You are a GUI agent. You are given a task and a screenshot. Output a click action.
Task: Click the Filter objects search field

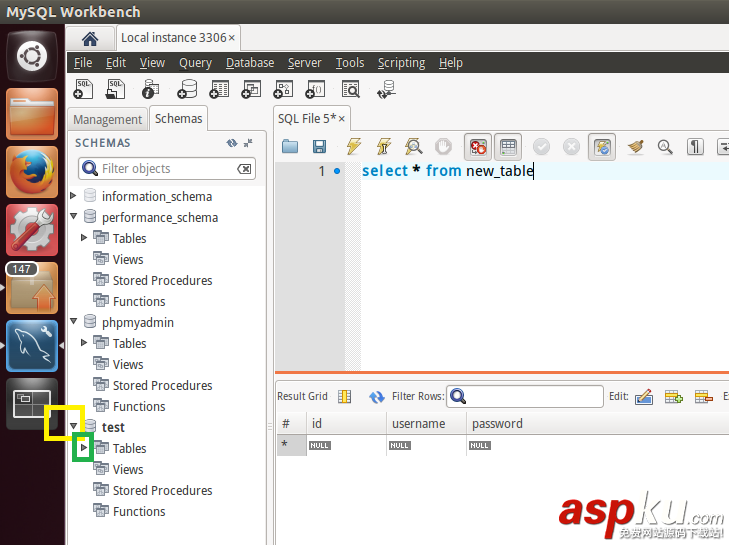pyautogui.click(x=167, y=168)
